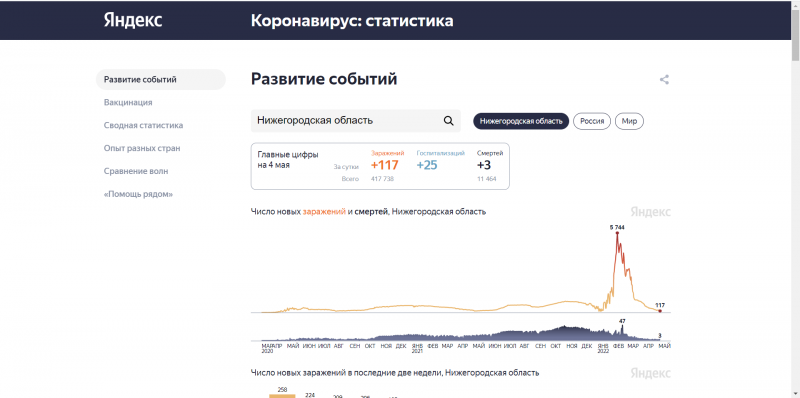Click the Яндекс watermark on infections chart
This screenshot has width=800, height=398.
tap(651, 212)
